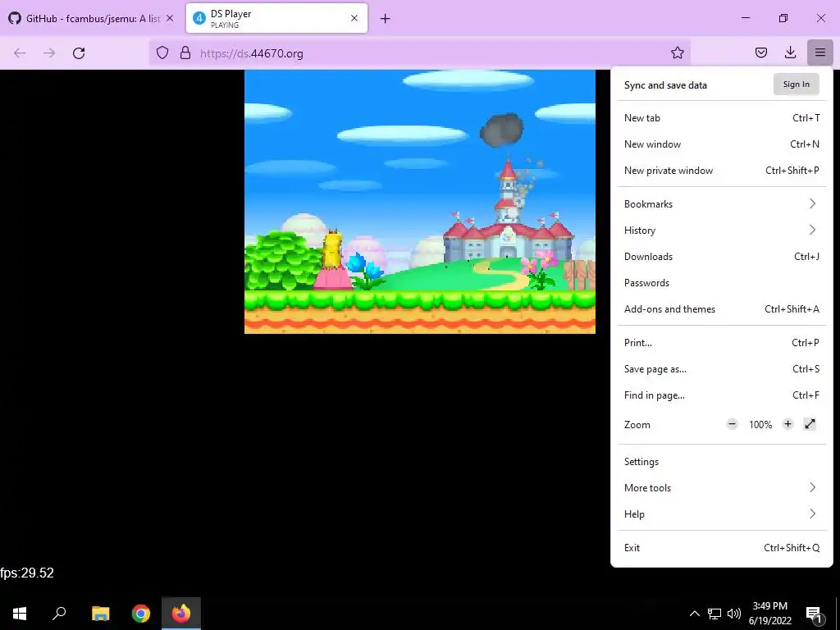
Task: Reload the current page
Action: pyautogui.click(x=79, y=52)
